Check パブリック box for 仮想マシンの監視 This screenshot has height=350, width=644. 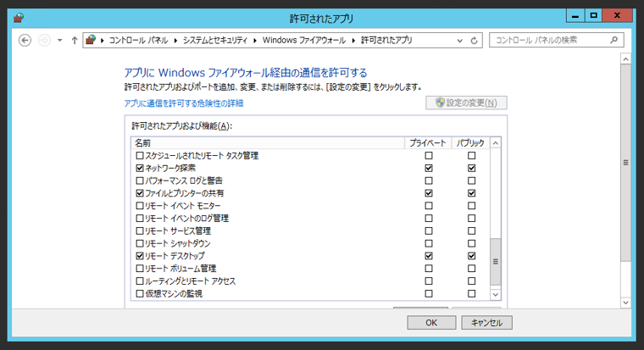coord(471,294)
